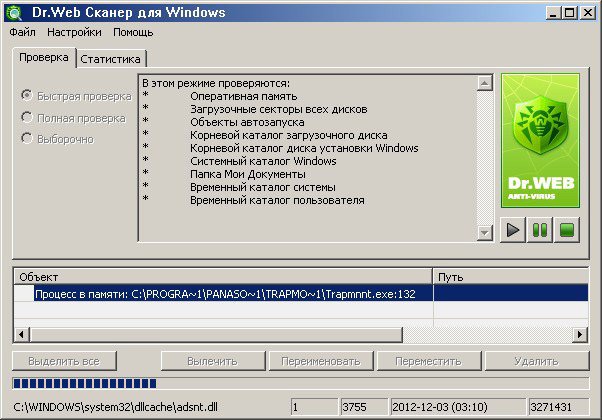Click the Выделить все button

pos(65,360)
